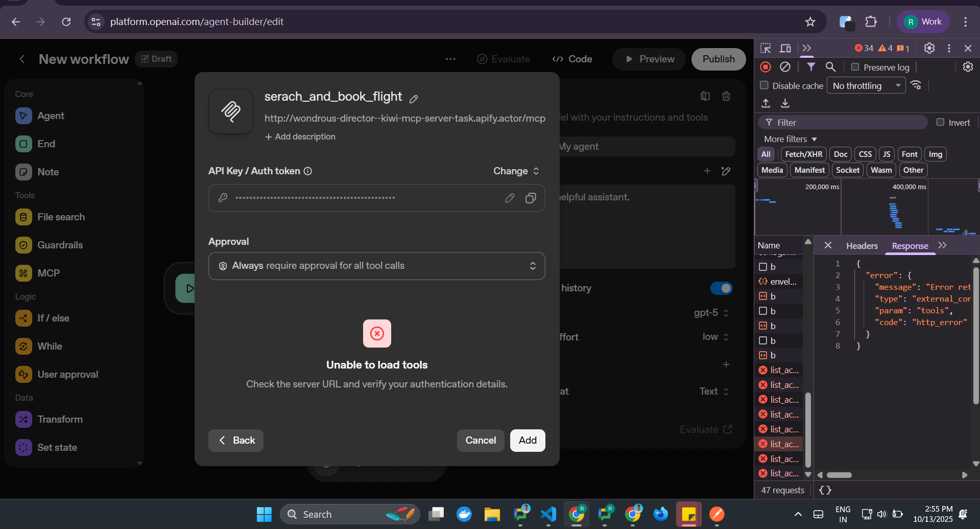Check the Invert filter checkbox
The width and height of the screenshot is (980, 529).
click(x=940, y=122)
